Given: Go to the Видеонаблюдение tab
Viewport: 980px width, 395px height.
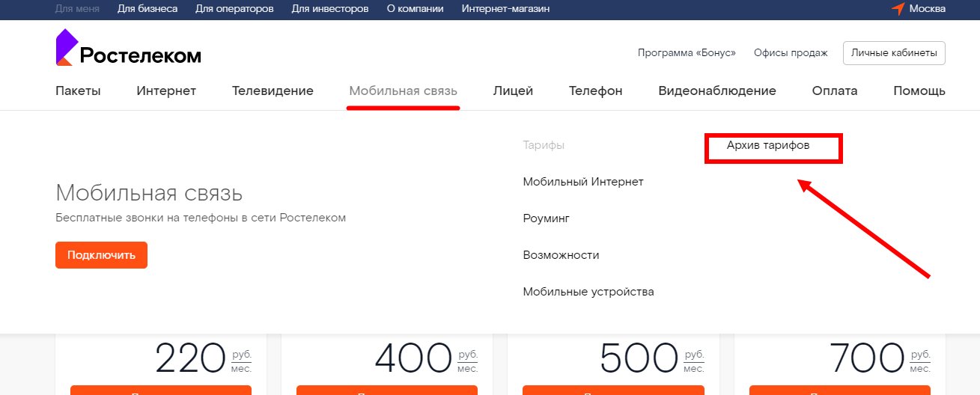Looking at the screenshot, I should pos(716,91).
